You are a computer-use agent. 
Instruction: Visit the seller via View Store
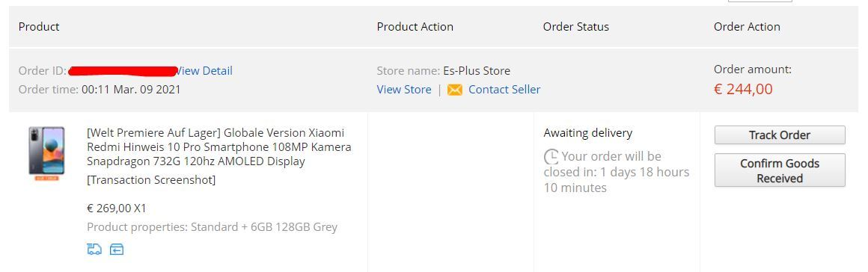coord(404,90)
